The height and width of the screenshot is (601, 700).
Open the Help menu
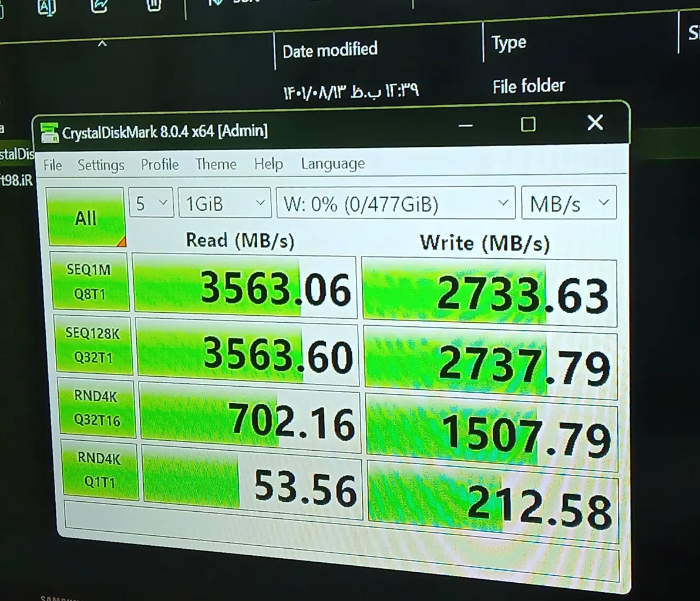tap(269, 164)
